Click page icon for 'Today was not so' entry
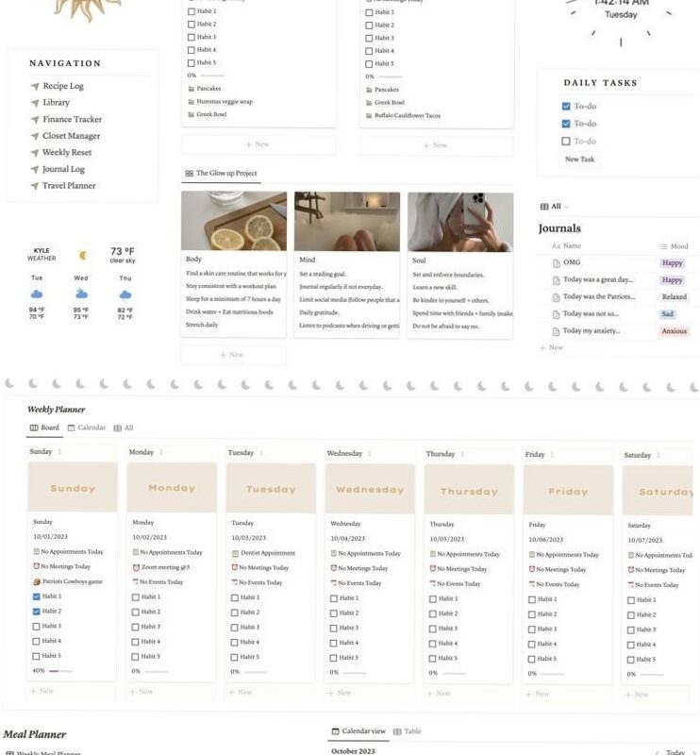 [x=556, y=314]
